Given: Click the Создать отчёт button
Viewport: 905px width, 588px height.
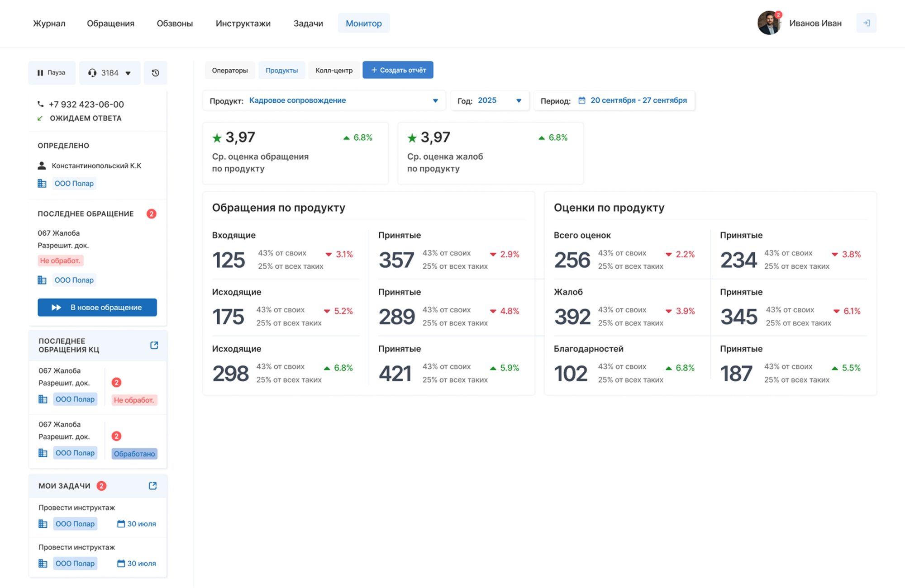Looking at the screenshot, I should (398, 70).
